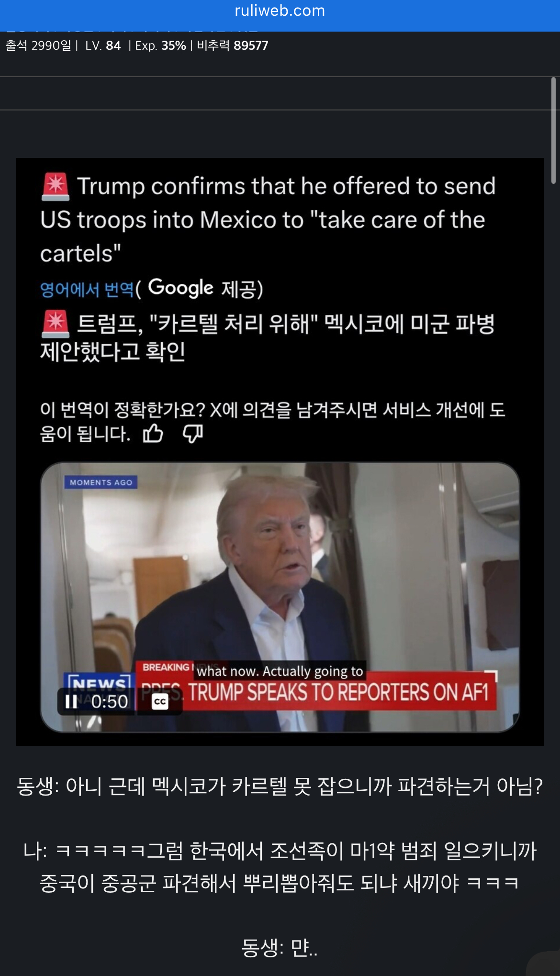Click the '영어에서 번역' link
This screenshot has height=976, width=560.
pyautogui.click(x=87, y=290)
